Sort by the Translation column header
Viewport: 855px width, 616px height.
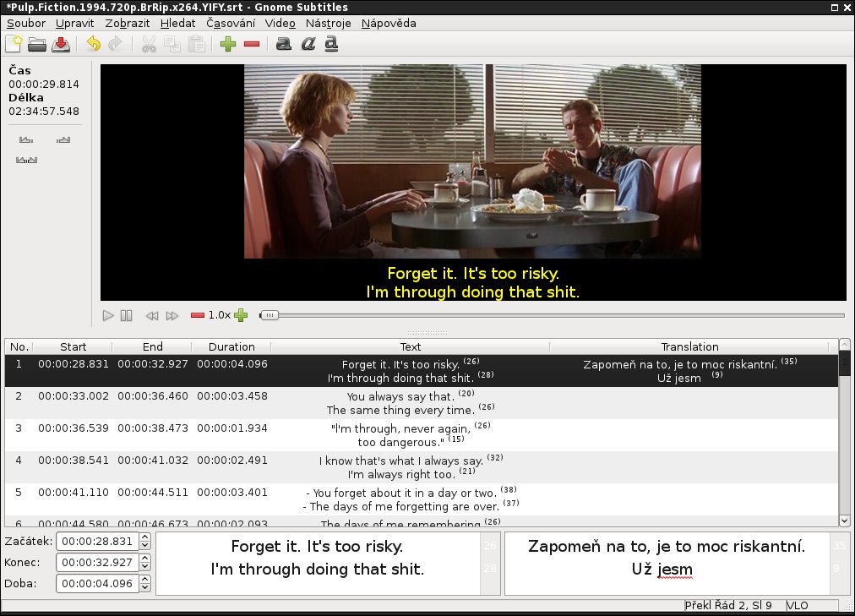tap(689, 346)
